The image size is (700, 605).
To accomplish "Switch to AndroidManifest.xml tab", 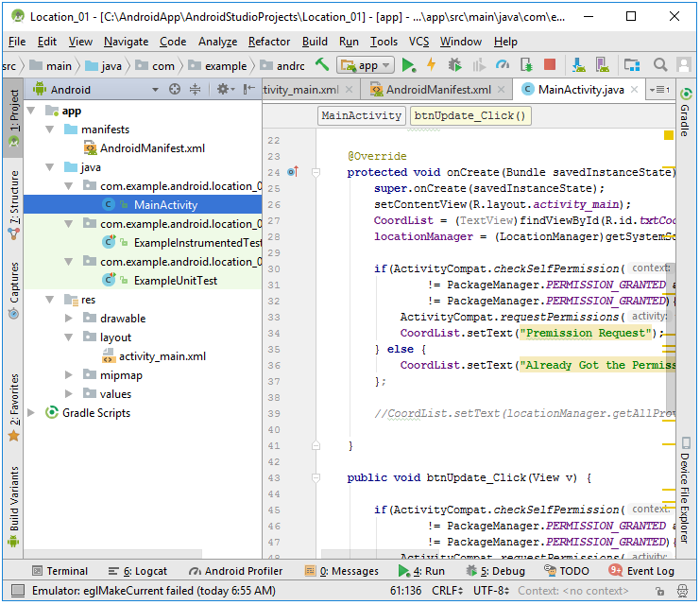I will 437,90.
